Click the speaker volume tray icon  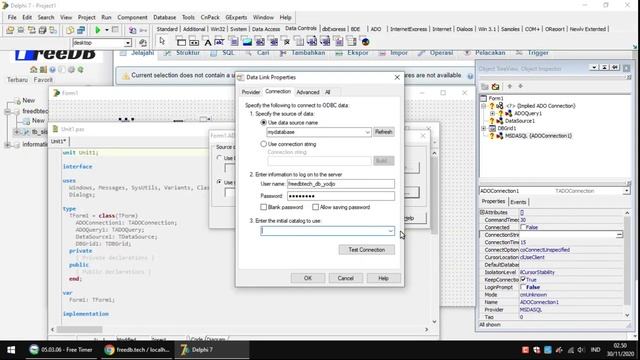581,350
